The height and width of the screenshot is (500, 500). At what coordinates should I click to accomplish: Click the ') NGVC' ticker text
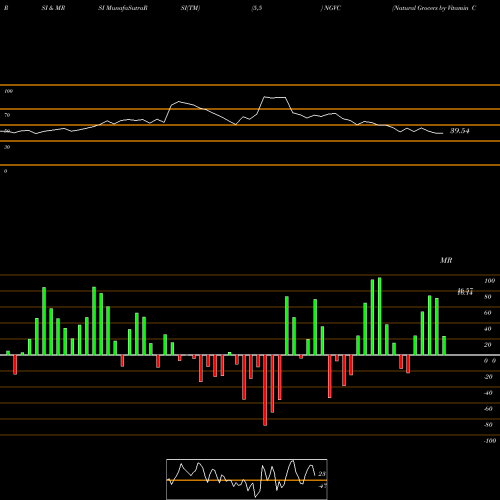tap(331, 8)
